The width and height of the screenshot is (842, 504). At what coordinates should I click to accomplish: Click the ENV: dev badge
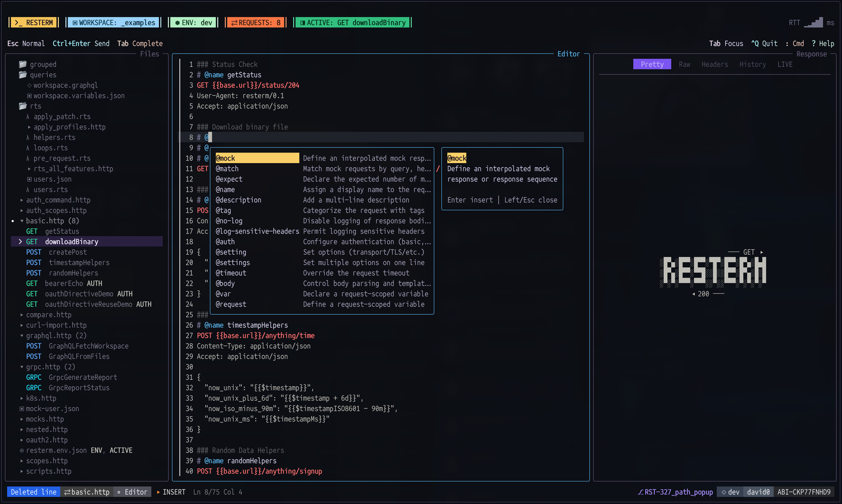pyautogui.click(x=194, y=23)
